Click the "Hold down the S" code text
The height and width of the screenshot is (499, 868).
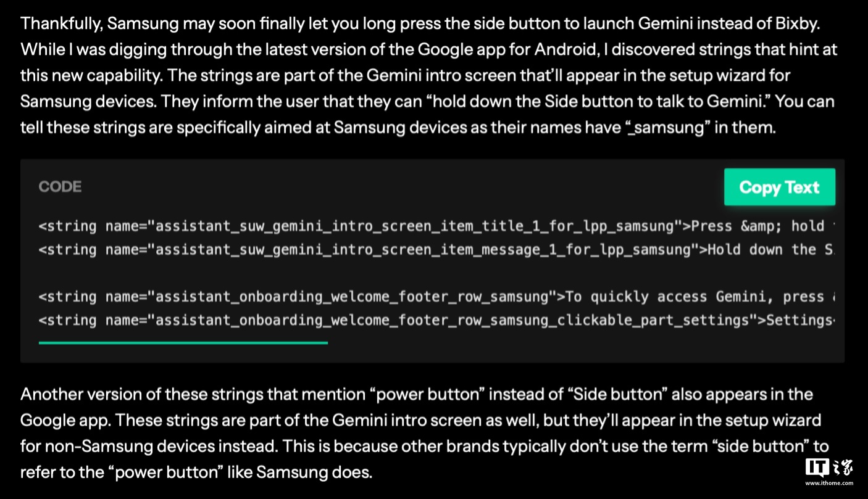coord(770,250)
